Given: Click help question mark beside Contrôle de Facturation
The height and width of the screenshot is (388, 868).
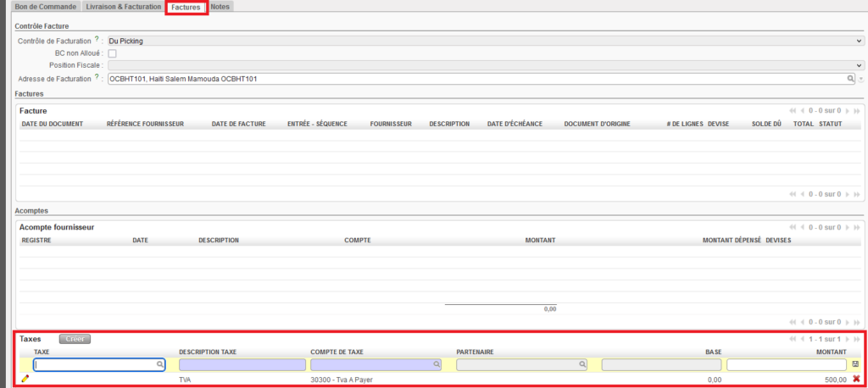Looking at the screenshot, I should click(97, 40).
